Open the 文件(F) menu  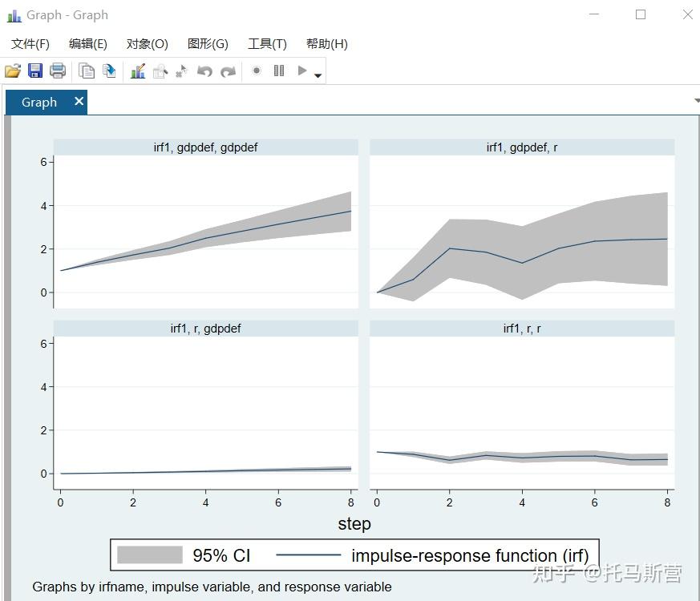coord(30,44)
